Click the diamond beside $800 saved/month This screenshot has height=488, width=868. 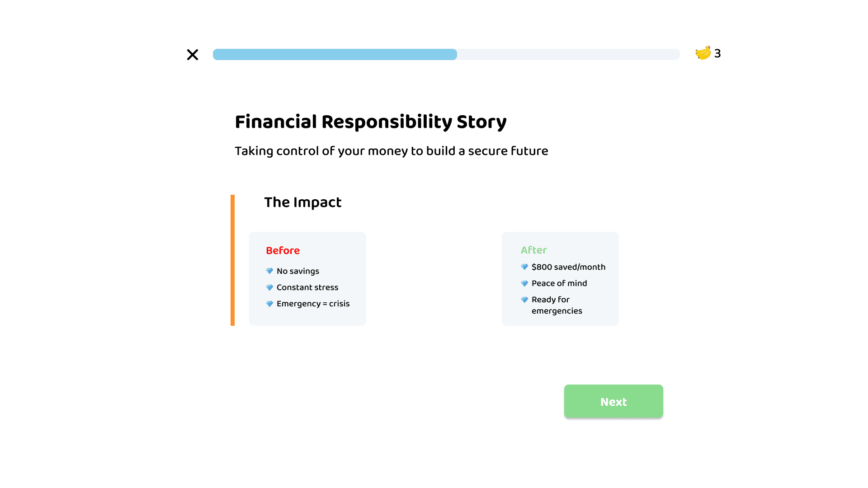point(524,267)
